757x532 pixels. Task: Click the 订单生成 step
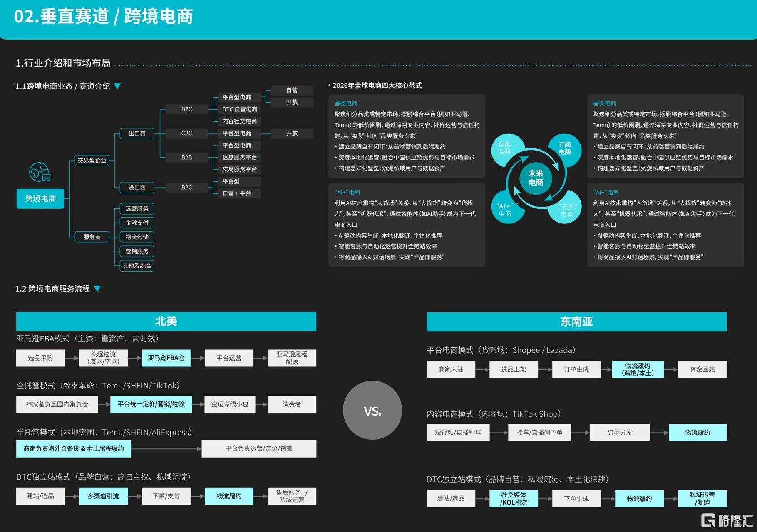pos(576,369)
